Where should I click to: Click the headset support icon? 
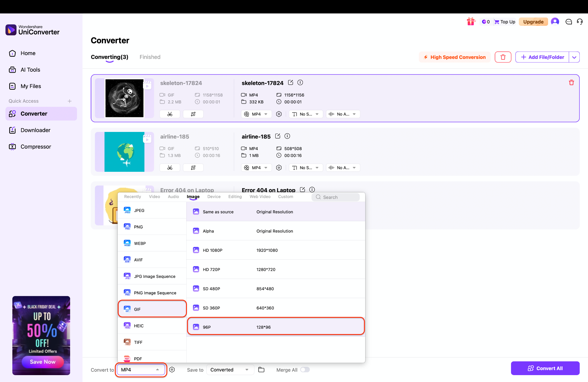point(580,22)
